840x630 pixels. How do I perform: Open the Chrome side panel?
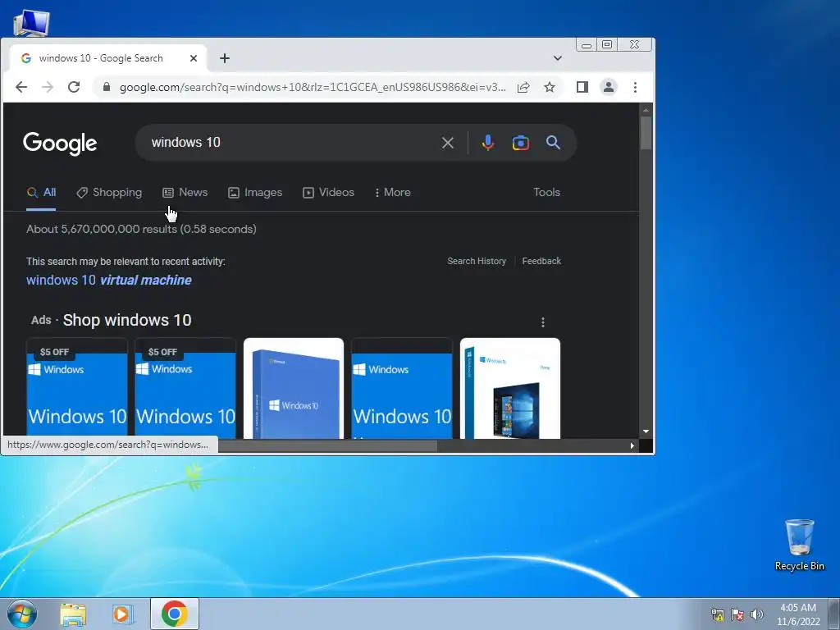582,87
